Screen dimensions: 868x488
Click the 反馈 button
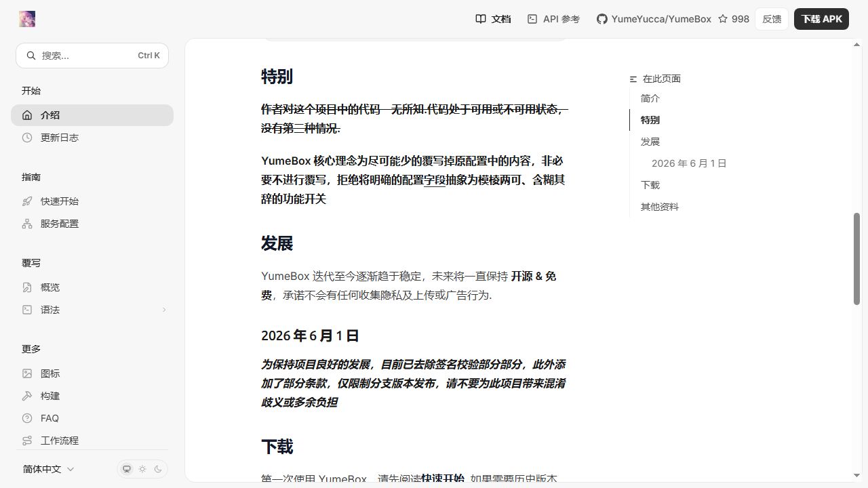click(x=772, y=19)
